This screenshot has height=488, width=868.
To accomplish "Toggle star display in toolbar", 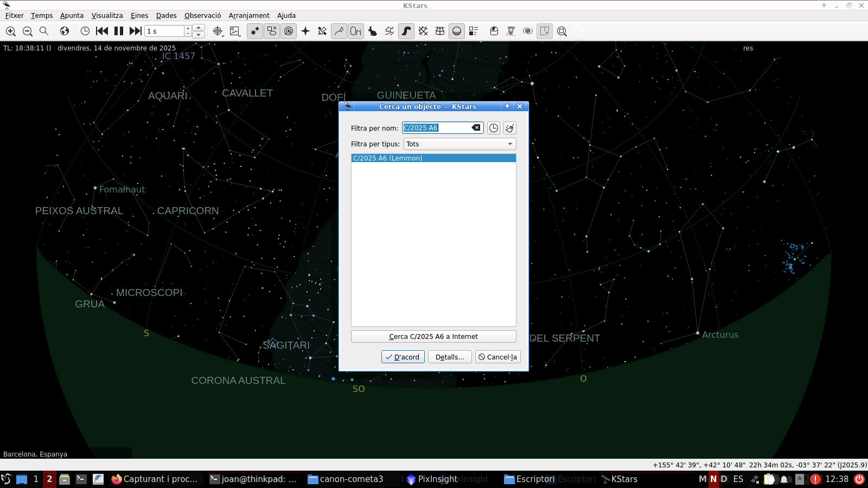I will [254, 31].
